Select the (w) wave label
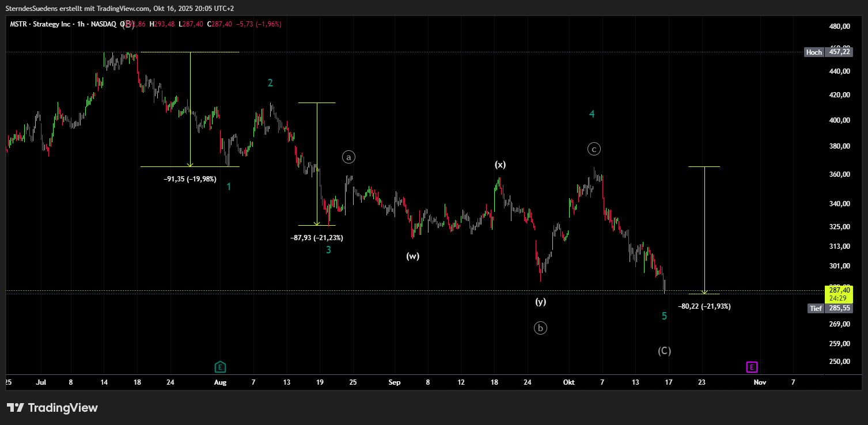The width and height of the screenshot is (868, 425). 412,256
